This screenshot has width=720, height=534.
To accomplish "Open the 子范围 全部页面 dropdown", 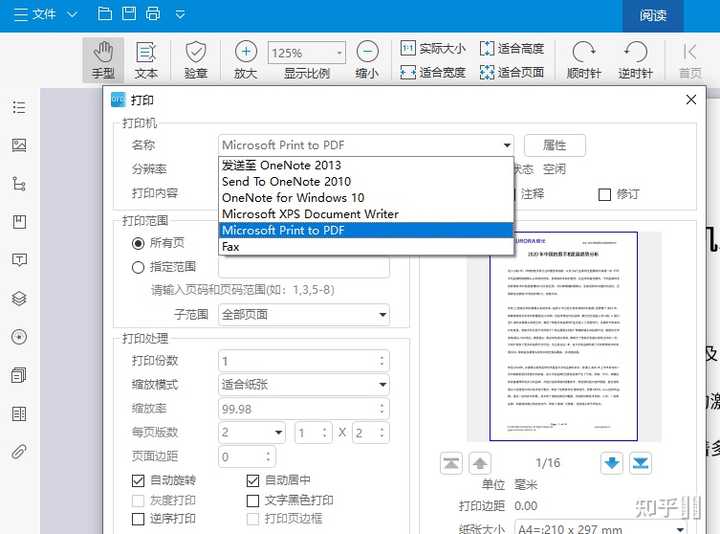I will [304, 315].
